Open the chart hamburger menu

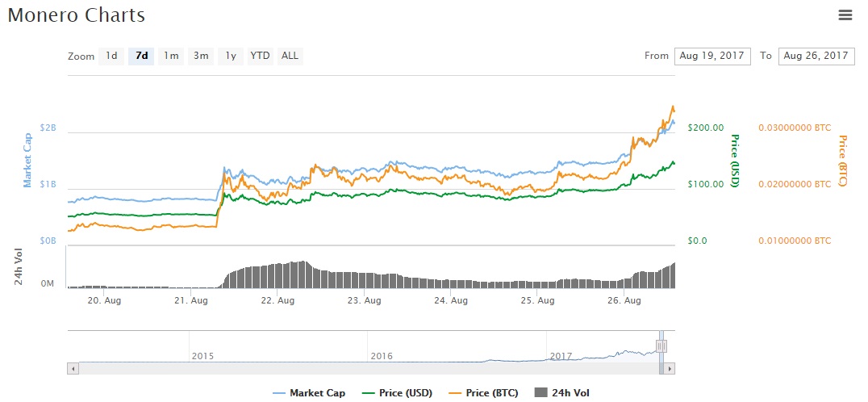[845, 15]
